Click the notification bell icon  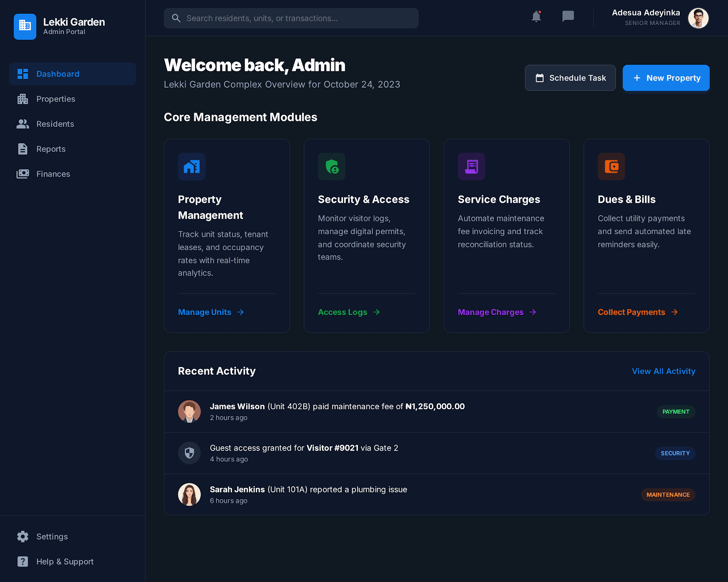(x=536, y=17)
